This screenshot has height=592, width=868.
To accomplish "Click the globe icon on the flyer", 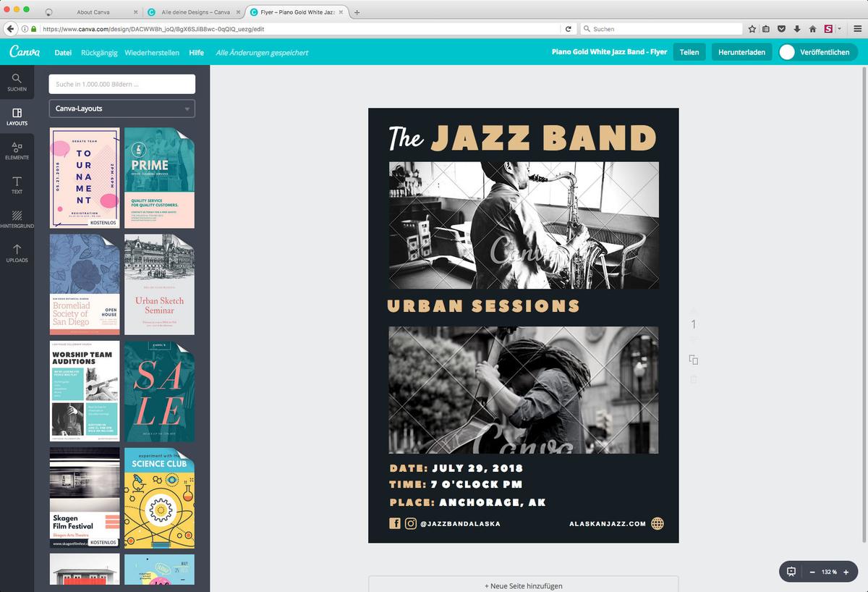I will tap(657, 523).
